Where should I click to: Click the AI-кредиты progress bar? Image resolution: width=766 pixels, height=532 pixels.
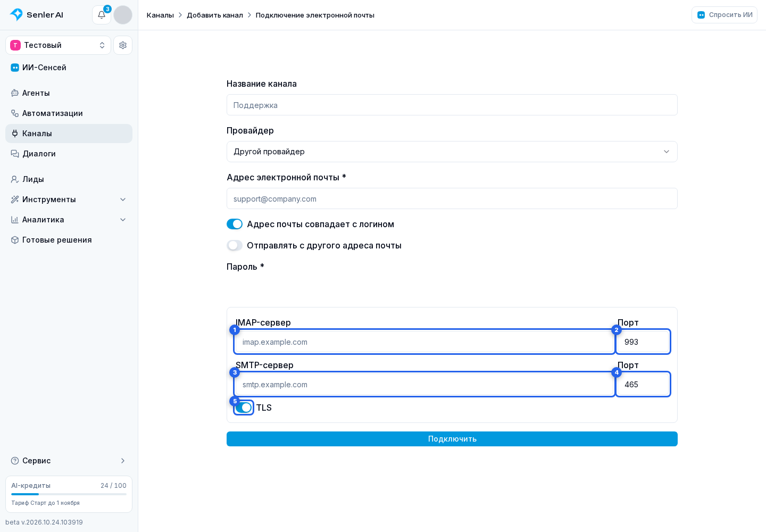pos(69,494)
